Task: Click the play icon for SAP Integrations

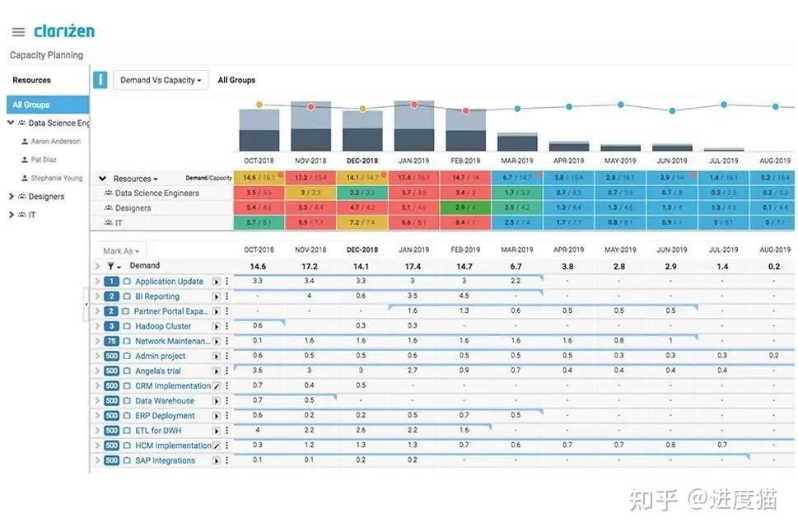Action: (217, 460)
